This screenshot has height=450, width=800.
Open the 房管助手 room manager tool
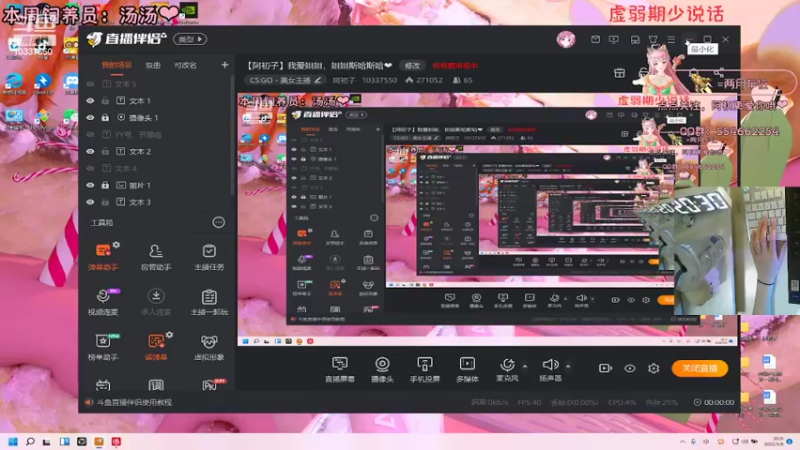pyautogui.click(x=156, y=257)
